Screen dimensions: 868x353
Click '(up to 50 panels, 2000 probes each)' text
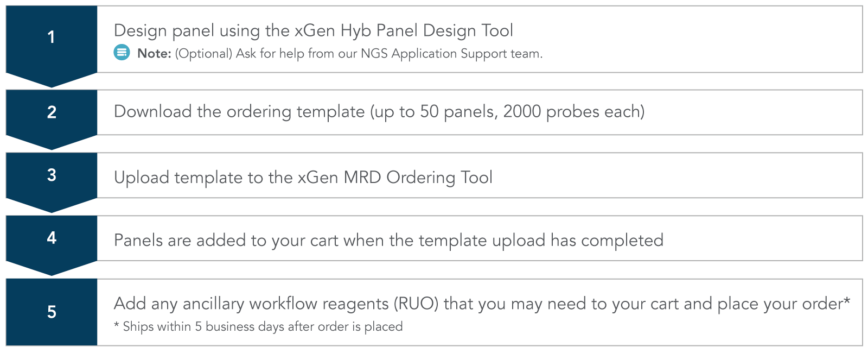click(x=507, y=112)
